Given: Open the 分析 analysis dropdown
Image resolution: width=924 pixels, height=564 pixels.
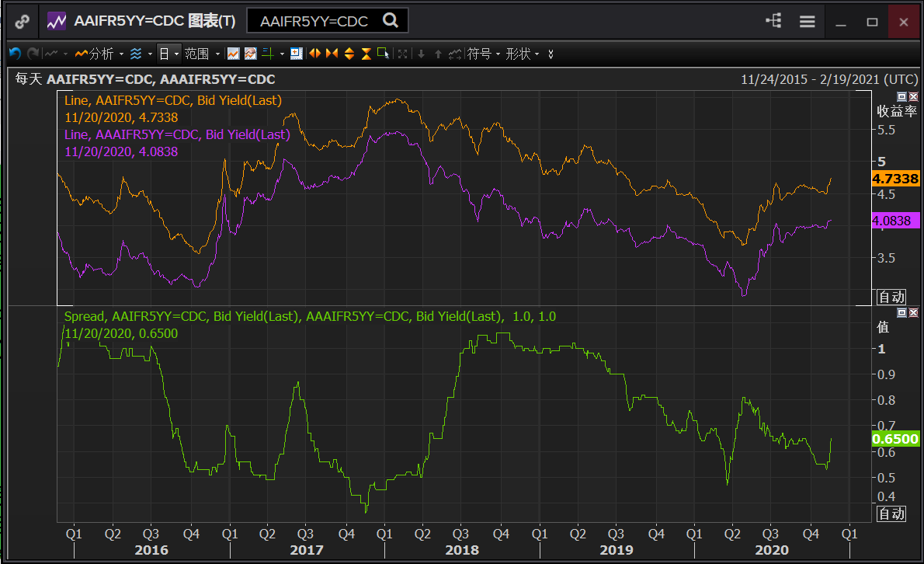Looking at the screenshot, I should [x=99, y=54].
